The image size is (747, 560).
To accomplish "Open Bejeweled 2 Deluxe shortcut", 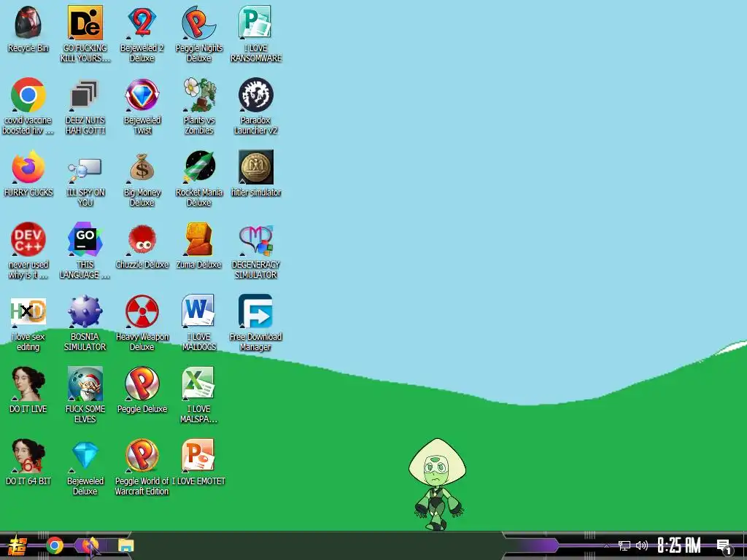I will (142, 23).
